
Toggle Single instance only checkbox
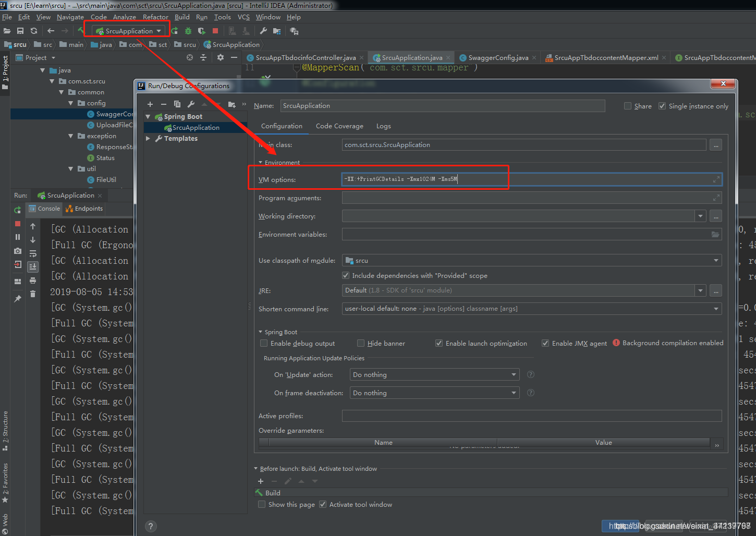tap(662, 106)
